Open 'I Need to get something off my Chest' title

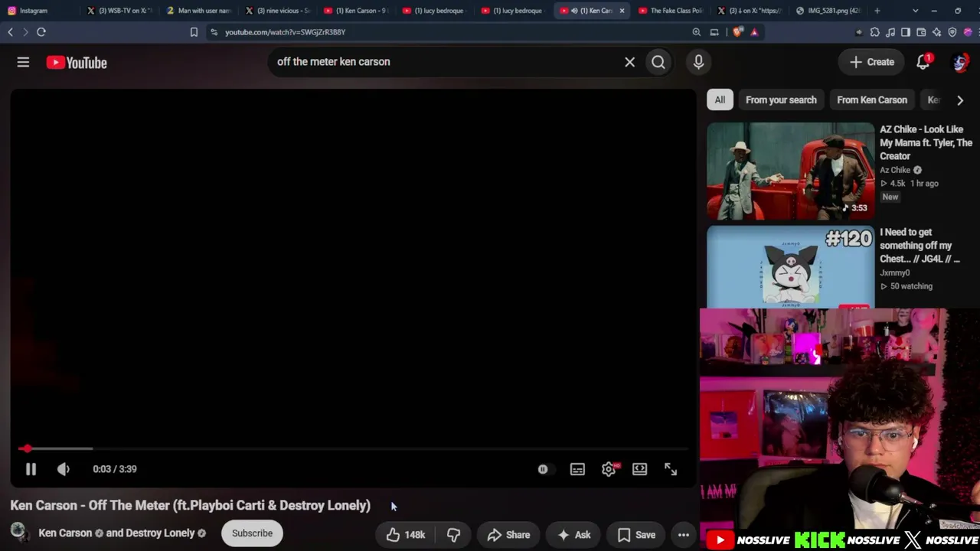pos(920,245)
